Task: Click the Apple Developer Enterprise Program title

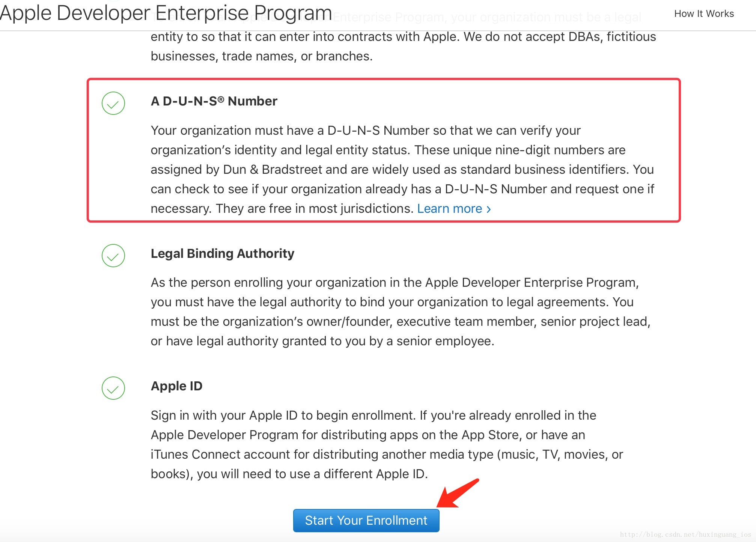Action: click(166, 13)
